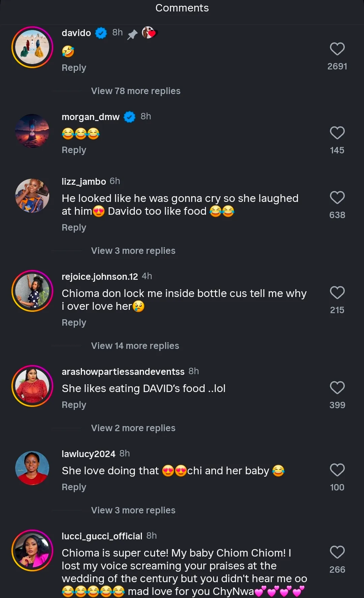Tap heart on arashowpartiessandeventss's comment
Image resolution: width=364 pixels, height=598 pixels.
click(337, 388)
